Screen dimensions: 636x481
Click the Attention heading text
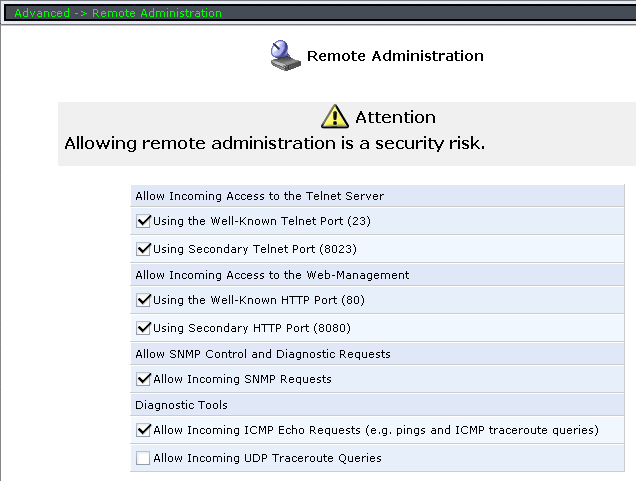396,117
